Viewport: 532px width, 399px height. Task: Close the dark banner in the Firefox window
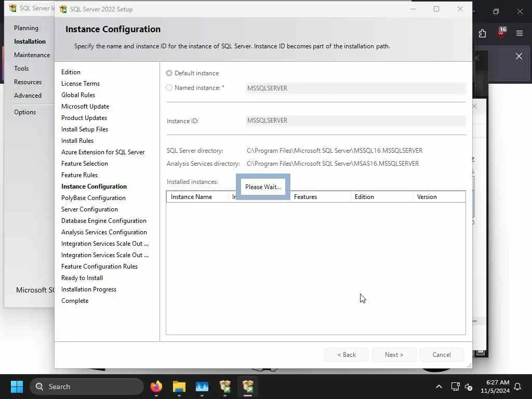(519, 56)
